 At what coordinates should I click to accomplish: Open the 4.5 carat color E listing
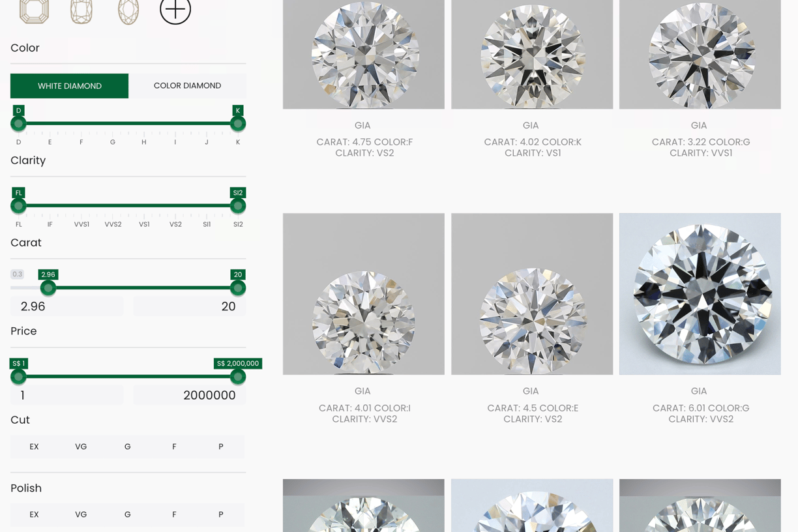coord(533,413)
